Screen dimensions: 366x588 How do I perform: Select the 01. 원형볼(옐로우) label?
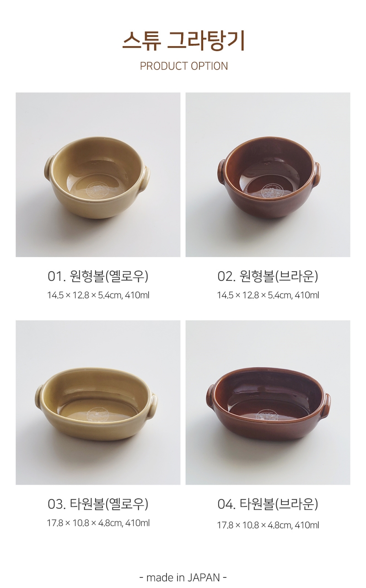click(98, 276)
